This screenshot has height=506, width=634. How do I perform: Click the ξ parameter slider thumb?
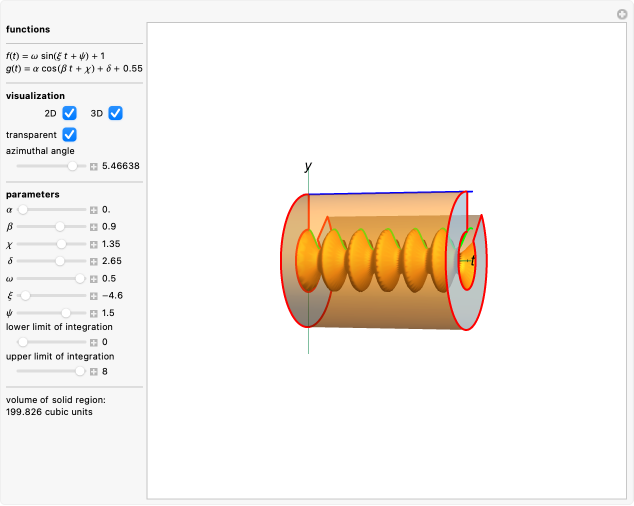(25, 296)
